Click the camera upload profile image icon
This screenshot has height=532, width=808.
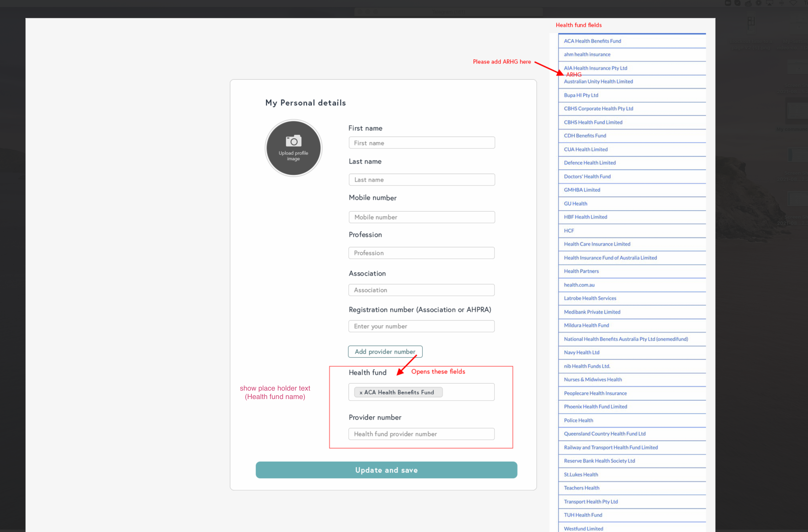tap(293, 141)
